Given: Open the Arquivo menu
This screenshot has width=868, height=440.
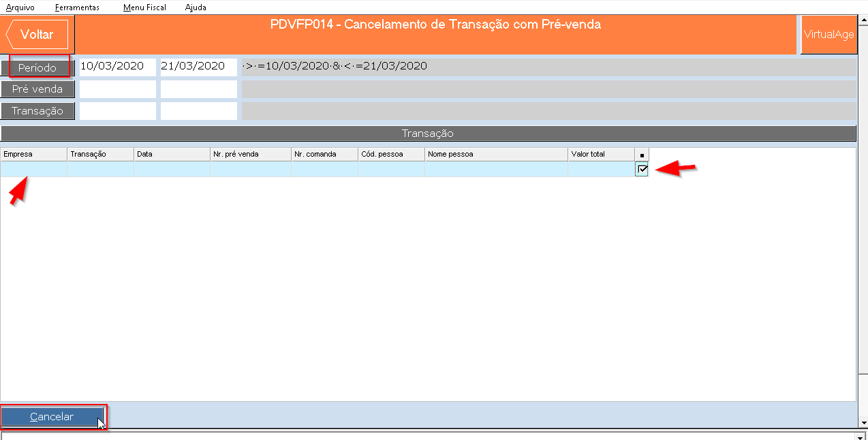Looking at the screenshot, I should [x=20, y=7].
